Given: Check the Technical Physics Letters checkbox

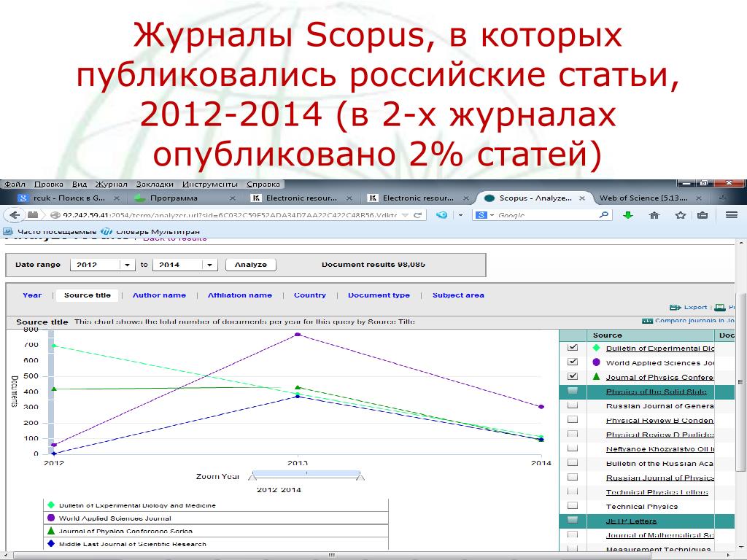Looking at the screenshot, I should 573,491.
